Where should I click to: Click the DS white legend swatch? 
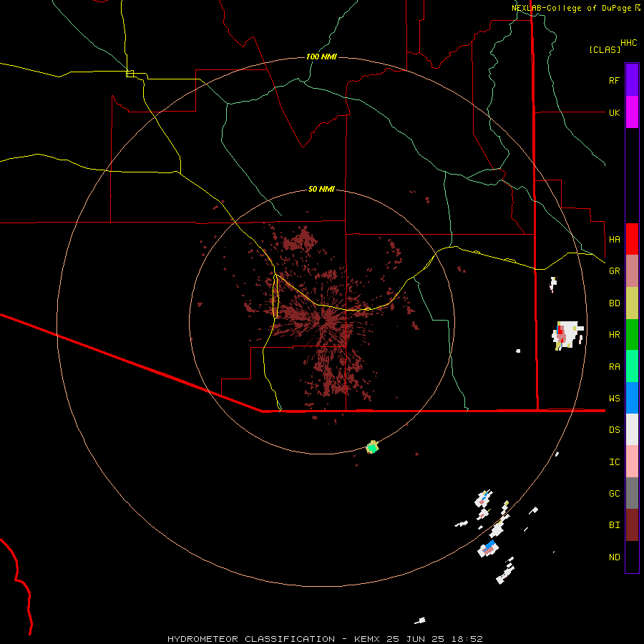[632, 429]
